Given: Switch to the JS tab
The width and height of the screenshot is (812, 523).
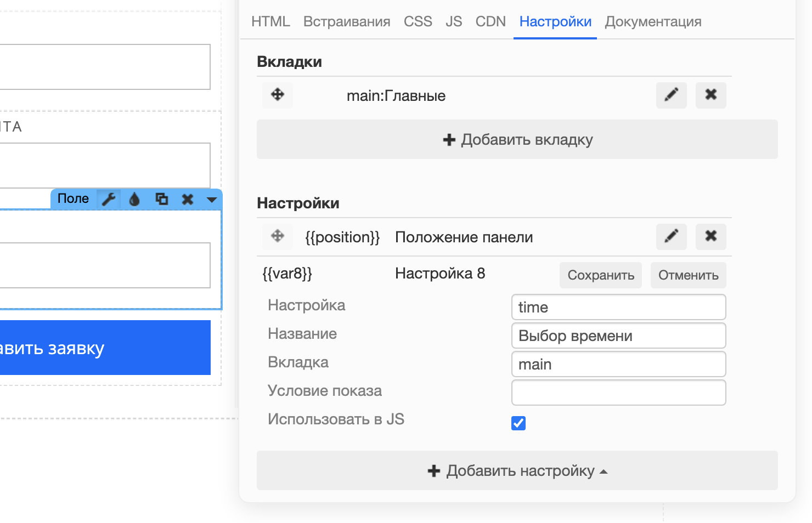Looking at the screenshot, I should (x=454, y=21).
